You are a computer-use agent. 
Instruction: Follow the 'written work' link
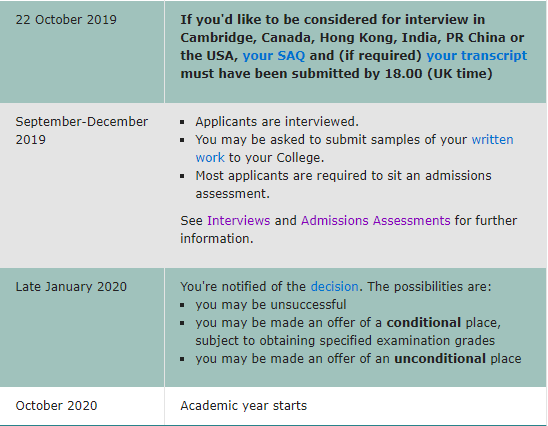pos(492,140)
